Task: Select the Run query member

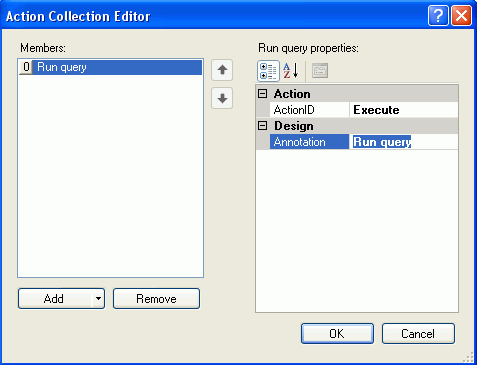Action: (110, 67)
